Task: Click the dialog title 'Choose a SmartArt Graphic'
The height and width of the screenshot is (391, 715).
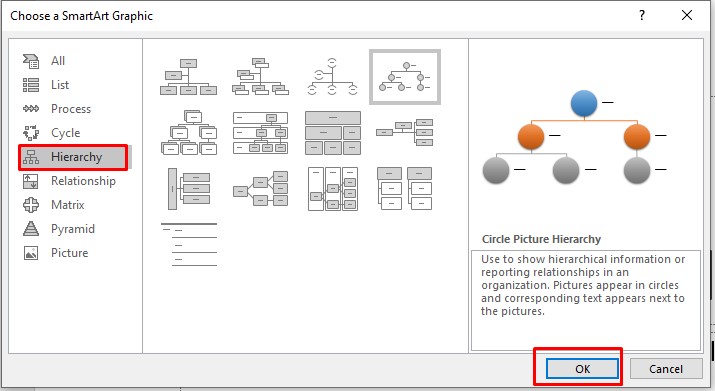Action: pyautogui.click(x=81, y=16)
